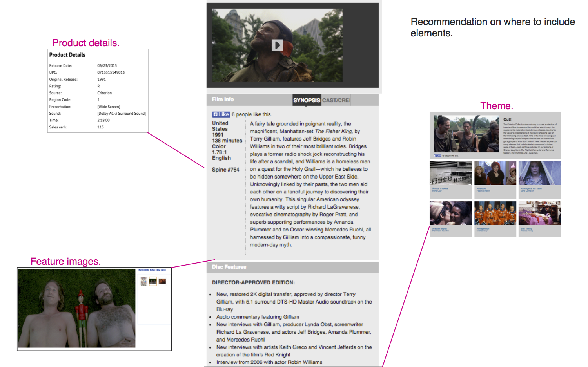Click the René Clair director name
The image size is (588, 367).
click(x=437, y=191)
